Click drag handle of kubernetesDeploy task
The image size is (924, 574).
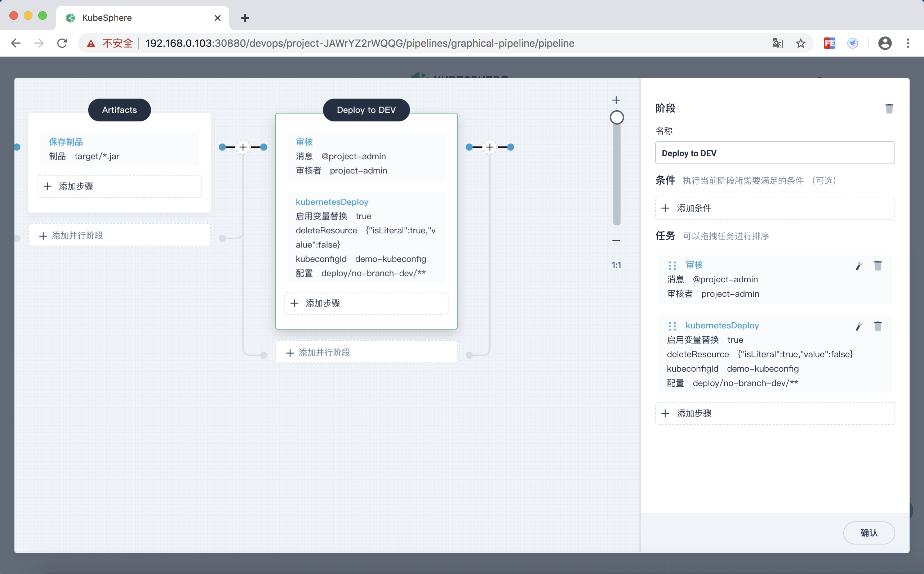(x=672, y=326)
